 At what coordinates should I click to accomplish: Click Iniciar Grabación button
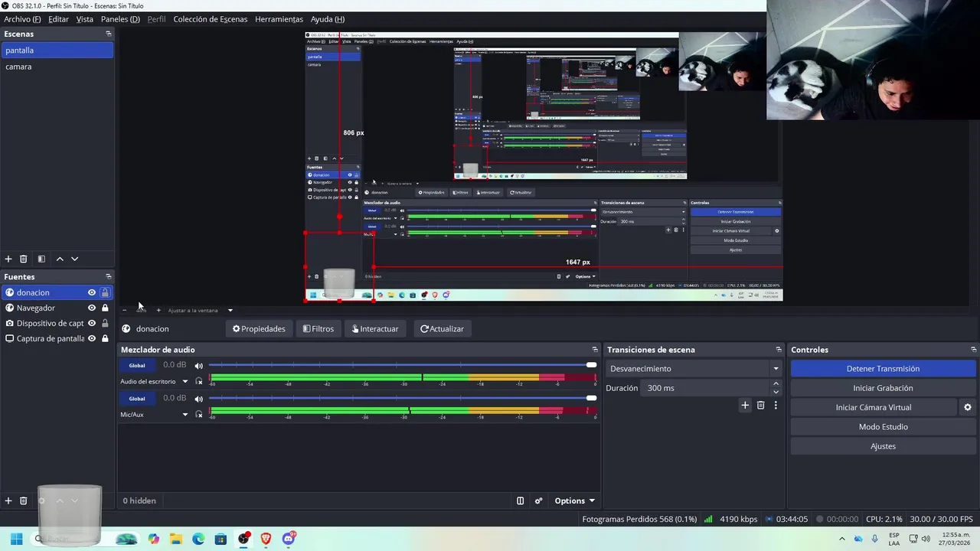[883, 388]
